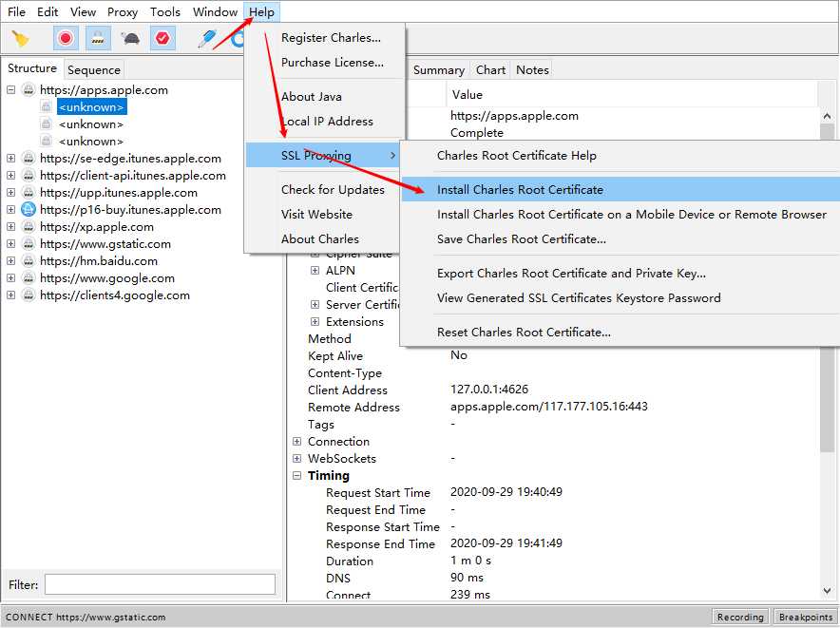Screen dimensions: 840x628
Task: Expand the upp.itunes.apple.com node
Action: pyautogui.click(x=10, y=193)
